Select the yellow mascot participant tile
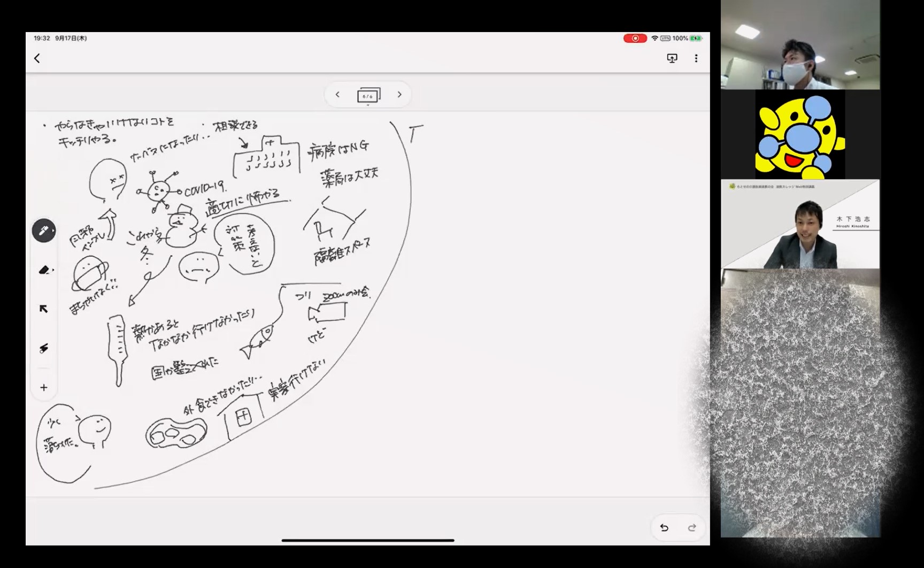Viewport: 924px width, 568px height. (800, 135)
